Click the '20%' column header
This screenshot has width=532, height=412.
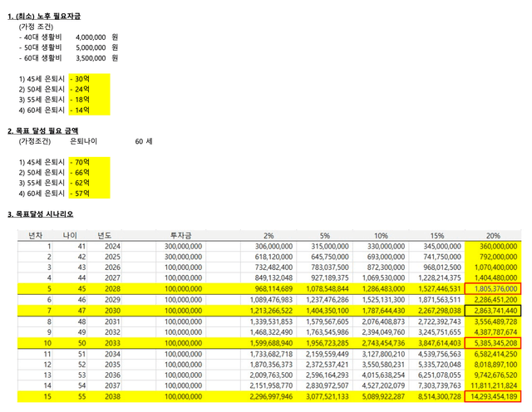pos(493,236)
